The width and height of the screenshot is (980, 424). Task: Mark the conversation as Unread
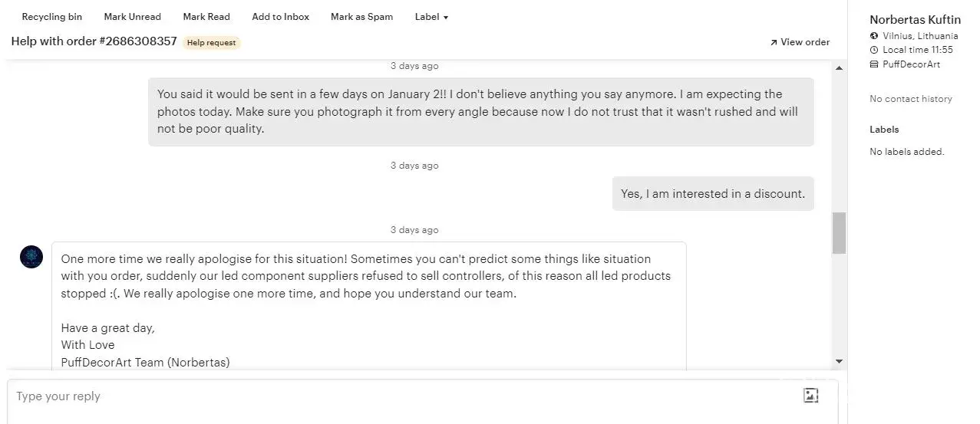tap(132, 17)
